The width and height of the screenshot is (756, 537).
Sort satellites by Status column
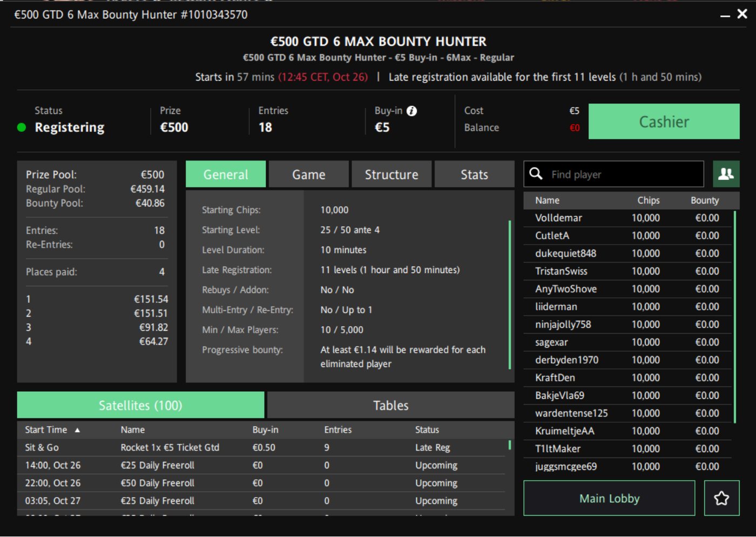427,430
